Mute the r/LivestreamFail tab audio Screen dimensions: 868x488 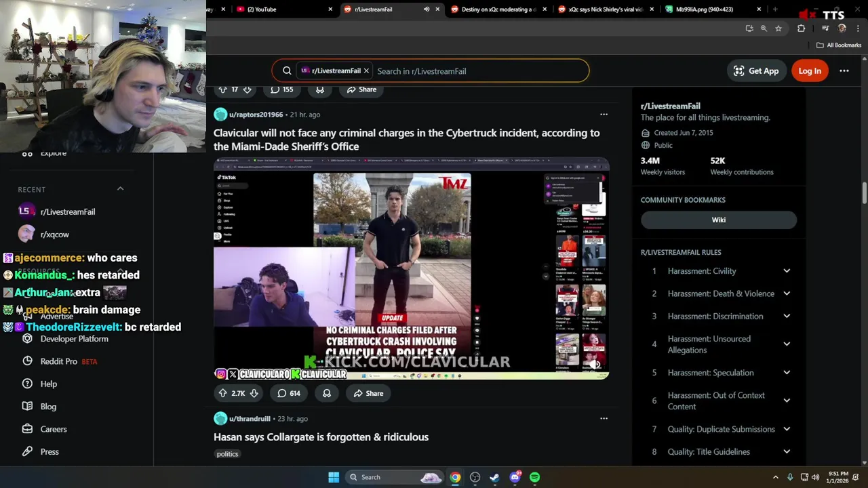pos(427,9)
